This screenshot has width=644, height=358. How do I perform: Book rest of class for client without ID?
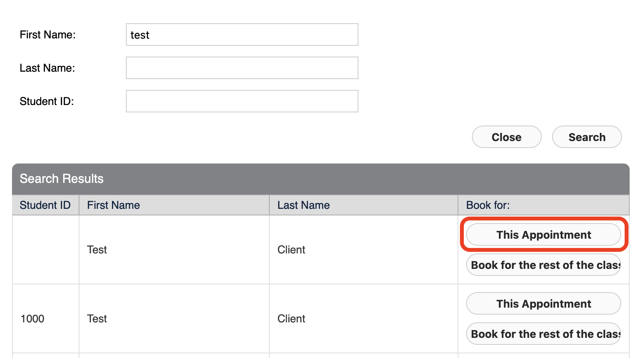point(543,265)
